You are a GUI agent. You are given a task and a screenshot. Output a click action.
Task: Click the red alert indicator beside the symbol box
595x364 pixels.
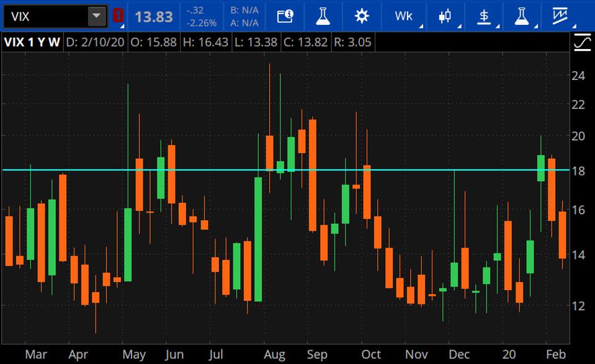[x=118, y=16]
